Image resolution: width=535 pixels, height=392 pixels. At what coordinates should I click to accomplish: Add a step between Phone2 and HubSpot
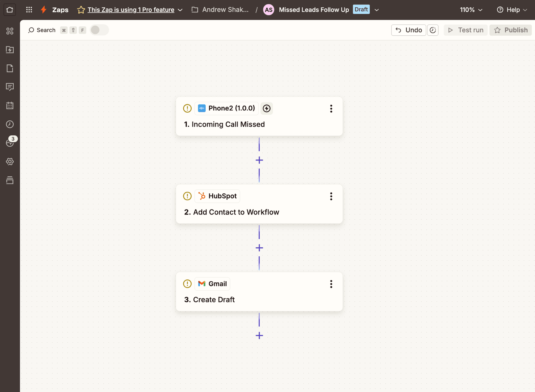[x=259, y=160]
